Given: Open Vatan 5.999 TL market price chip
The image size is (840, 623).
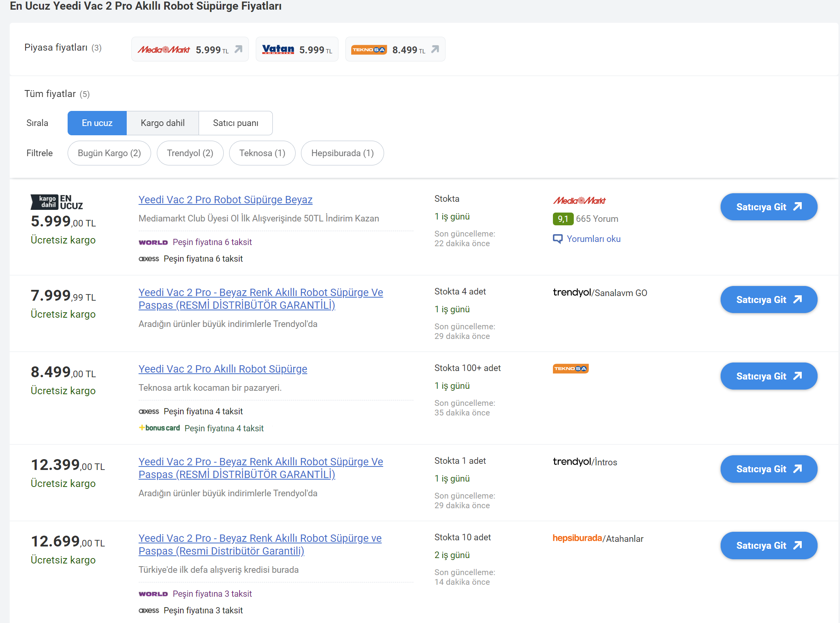Looking at the screenshot, I should tap(297, 49).
